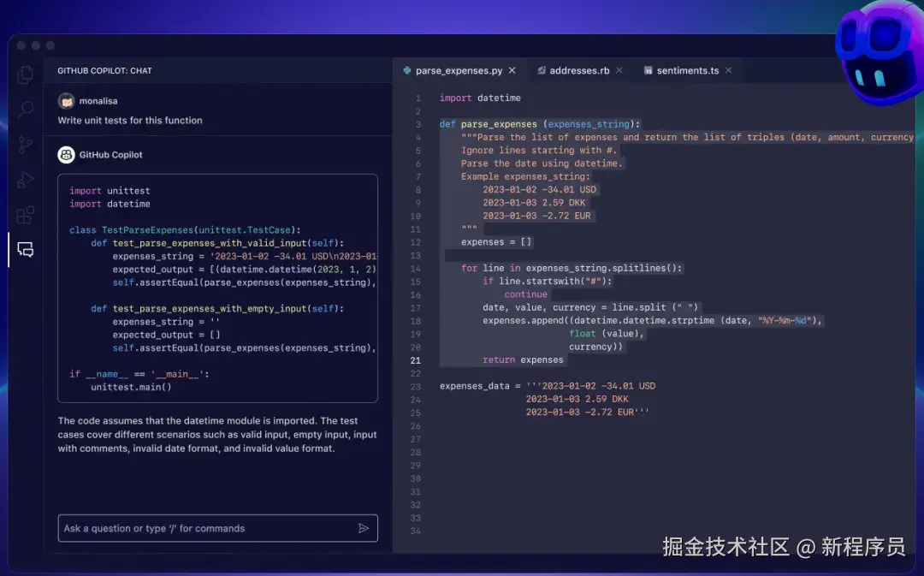Click 'unittest.main()' in the chat code block
This screenshot has width=924, height=576.
click(x=131, y=388)
